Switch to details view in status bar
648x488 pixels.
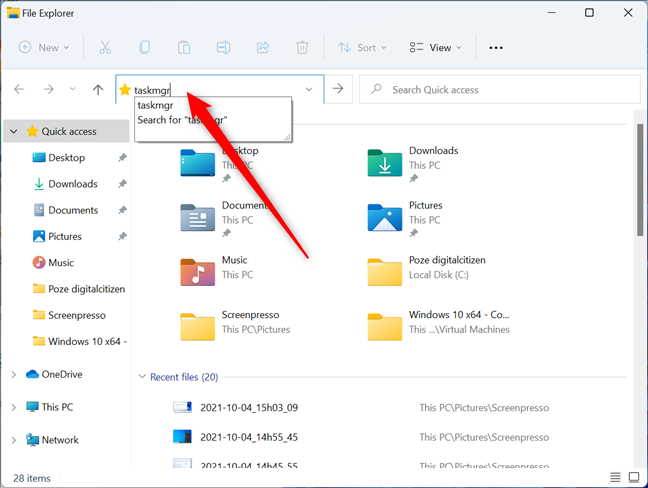615,478
